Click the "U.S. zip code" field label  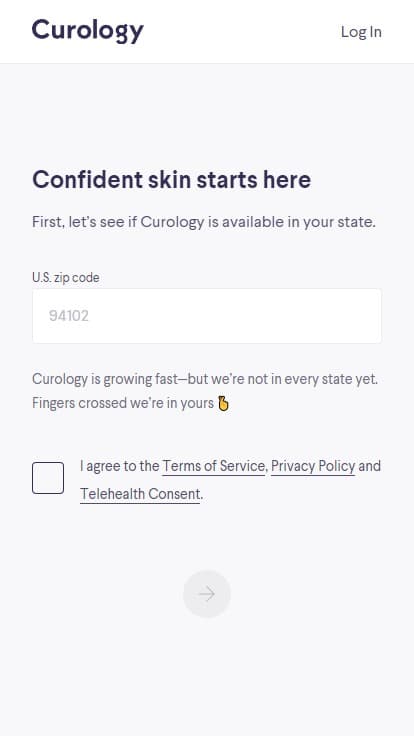(66, 277)
